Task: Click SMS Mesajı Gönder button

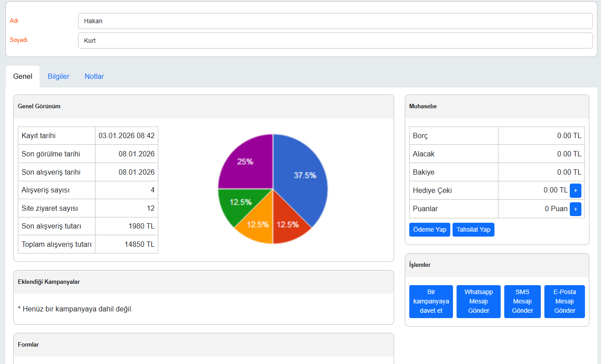Action: (x=522, y=302)
